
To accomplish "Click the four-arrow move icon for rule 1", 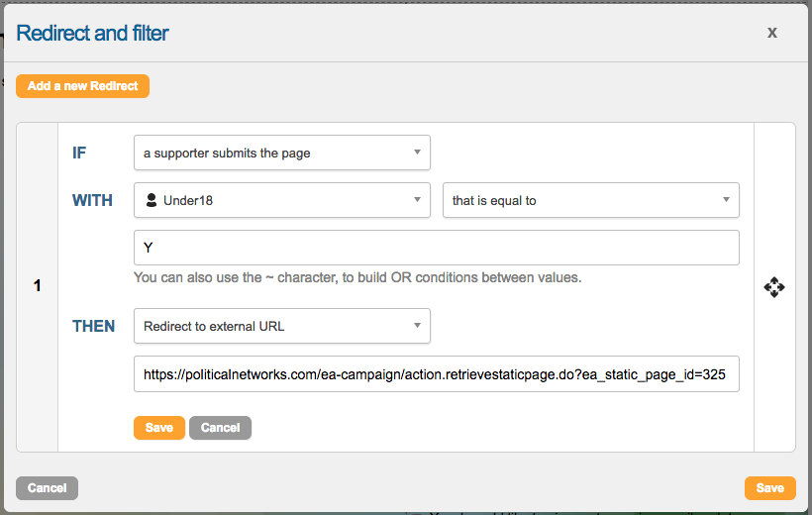I will coord(774,287).
